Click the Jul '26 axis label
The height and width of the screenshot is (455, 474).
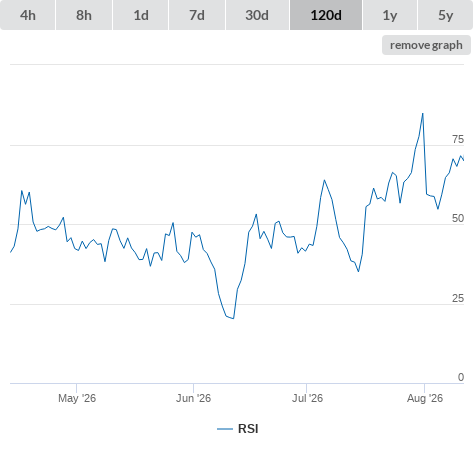307,398
